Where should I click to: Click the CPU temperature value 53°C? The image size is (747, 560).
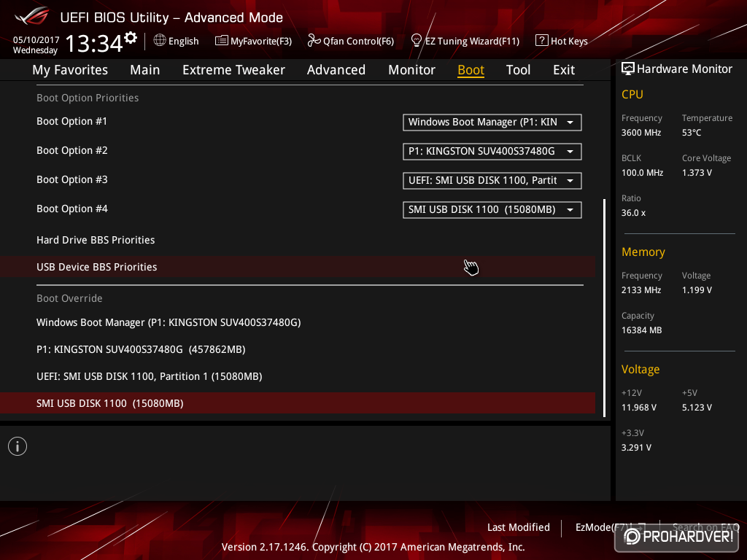[692, 133]
